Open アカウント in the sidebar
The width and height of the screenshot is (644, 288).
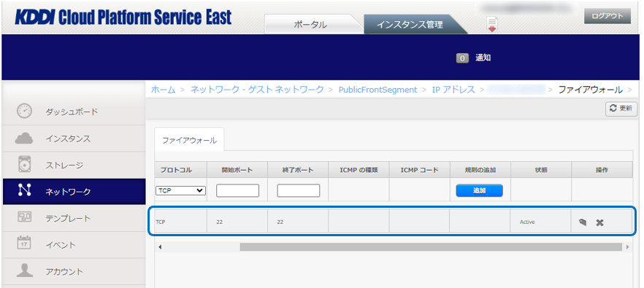74,271
